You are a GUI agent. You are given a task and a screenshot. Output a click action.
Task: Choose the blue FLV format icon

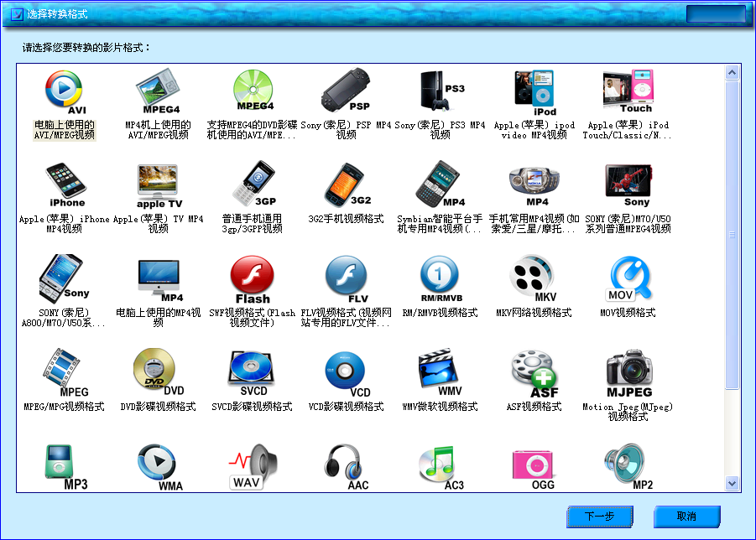[347, 280]
